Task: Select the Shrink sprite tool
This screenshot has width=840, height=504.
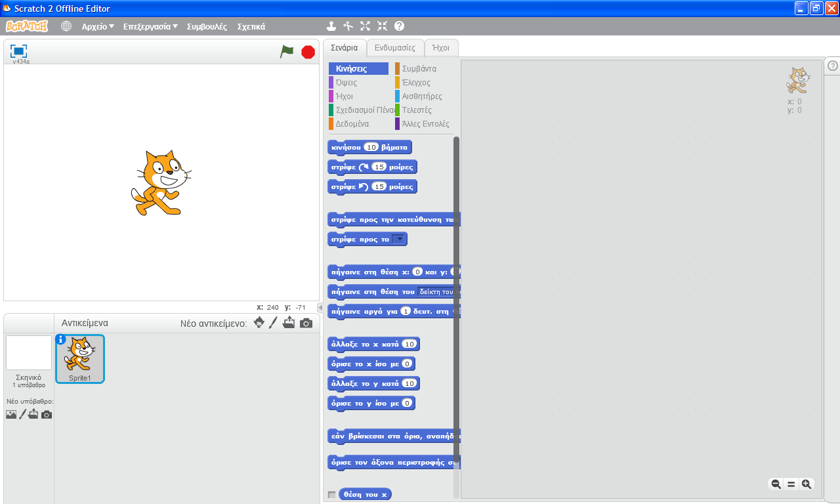Action: (x=383, y=26)
